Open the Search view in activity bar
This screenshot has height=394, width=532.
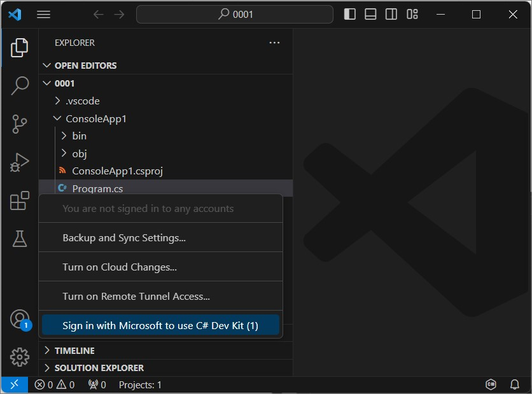19,85
